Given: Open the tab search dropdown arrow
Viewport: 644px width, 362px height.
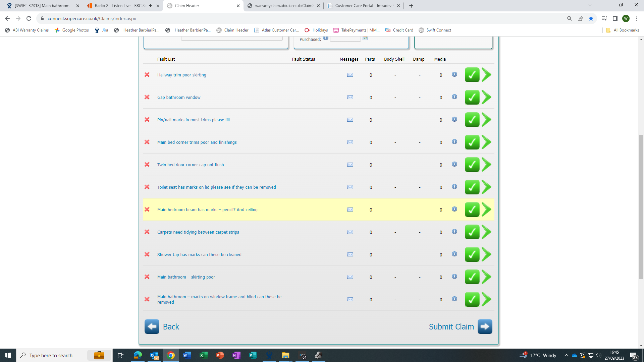Looking at the screenshot, I should click(590, 5).
